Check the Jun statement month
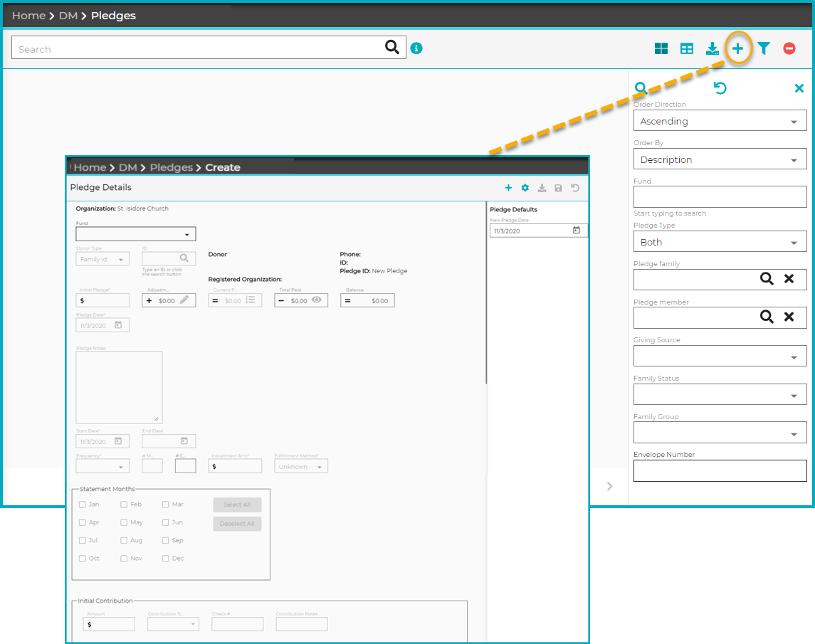 (165, 522)
